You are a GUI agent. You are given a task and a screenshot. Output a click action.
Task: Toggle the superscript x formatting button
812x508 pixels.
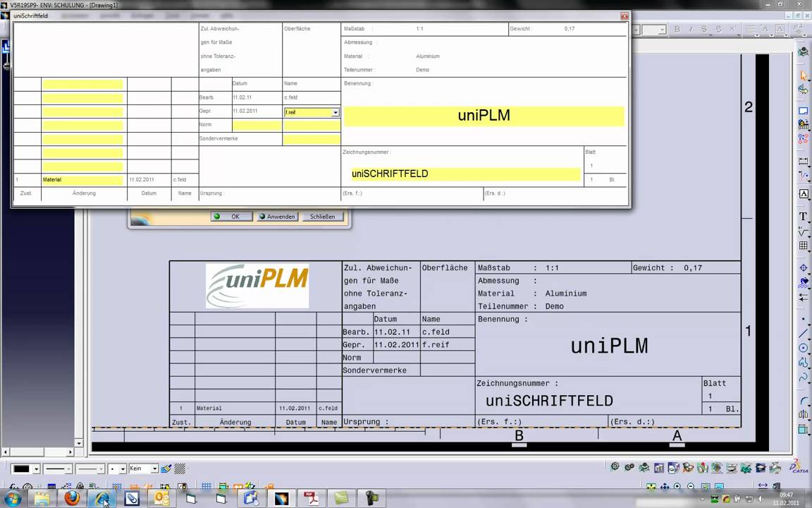click(x=733, y=30)
